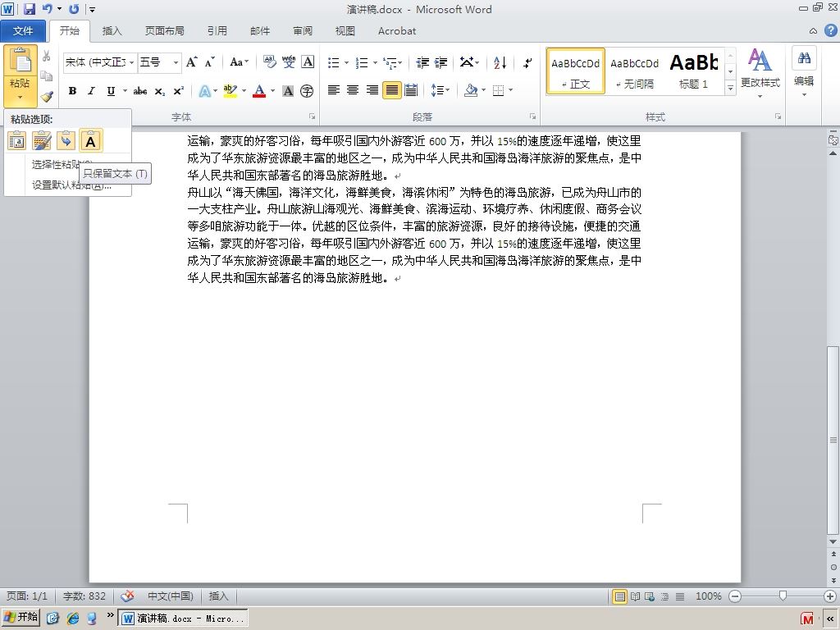Open the Change Case Aa dropdown
Image resolution: width=840 pixels, height=630 pixels.
pyautogui.click(x=239, y=62)
